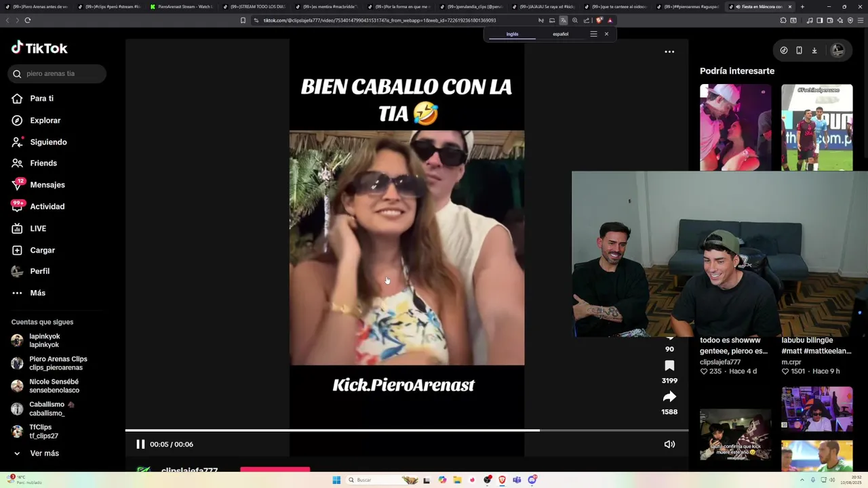Open the purple-lit streamer suggested video thumbnail
Image resolution: width=868 pixels, height=488 pixels.
pyautogui.click(x=816, y=409)
